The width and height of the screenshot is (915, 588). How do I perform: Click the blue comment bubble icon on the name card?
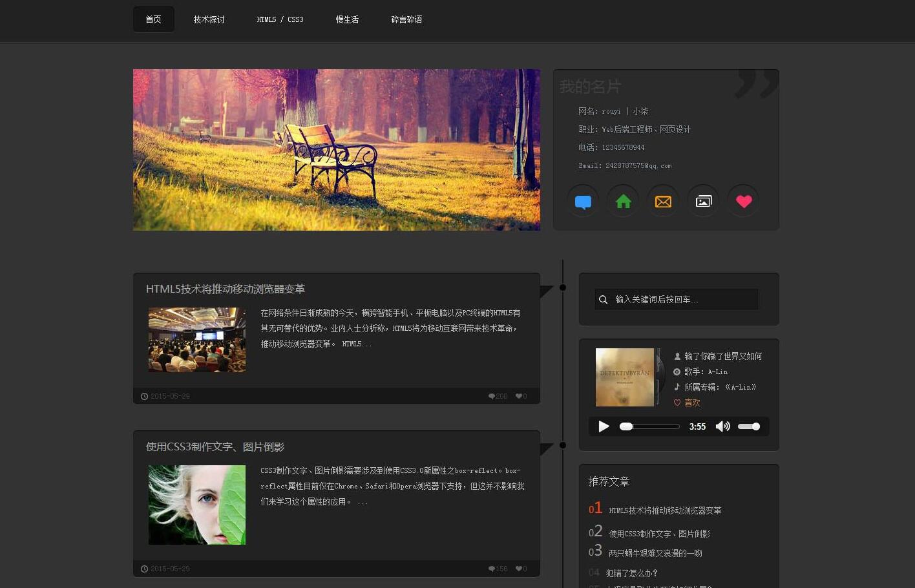click(582, 200)
